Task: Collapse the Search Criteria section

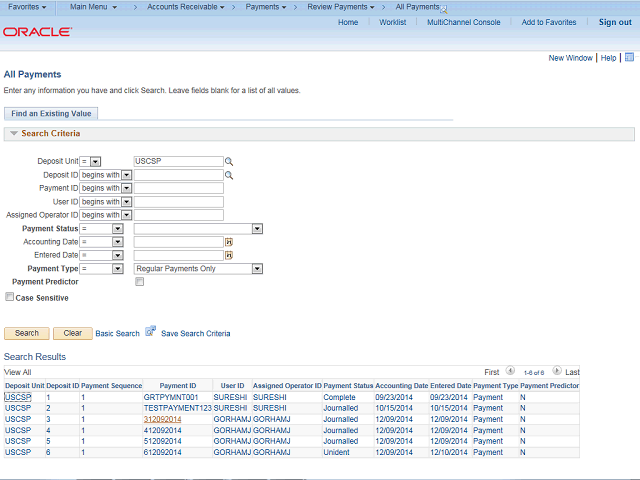Action: coord(14,133)
